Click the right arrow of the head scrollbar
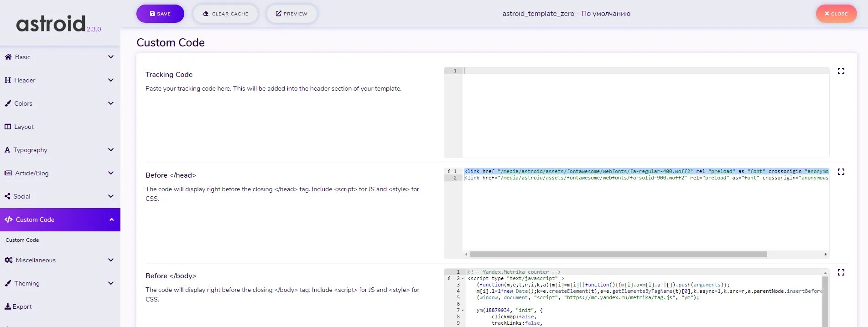This screenshot has width=868, height=327. (826, 255)
